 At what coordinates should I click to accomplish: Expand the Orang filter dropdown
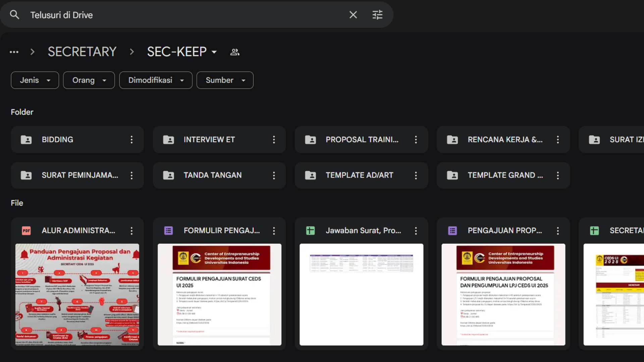(89, 80)
